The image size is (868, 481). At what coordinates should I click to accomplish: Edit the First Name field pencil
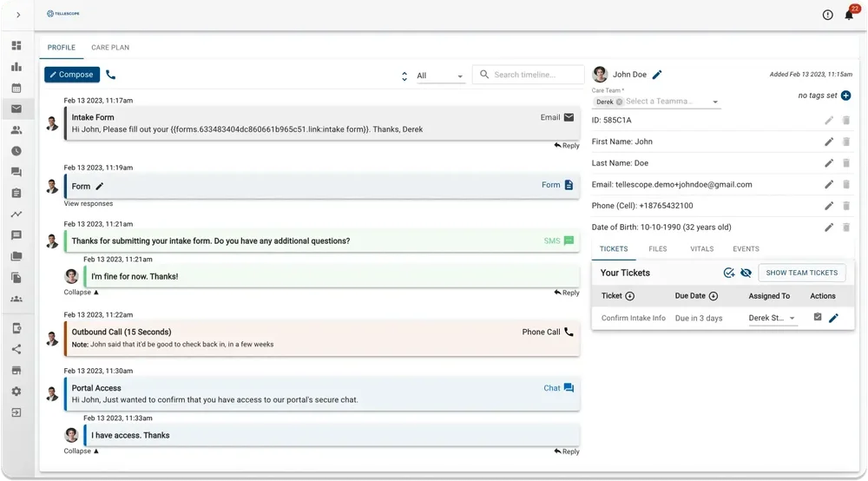(829, 142)
